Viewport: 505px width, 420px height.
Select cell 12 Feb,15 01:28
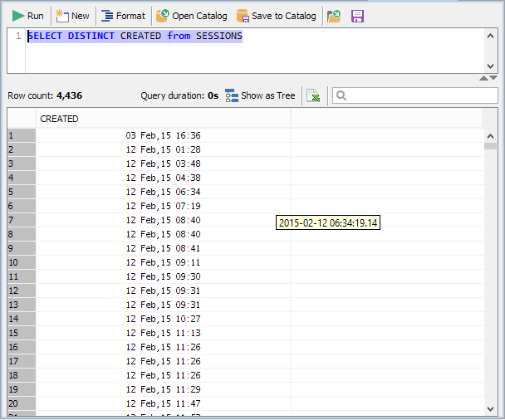tap(163, 149)
